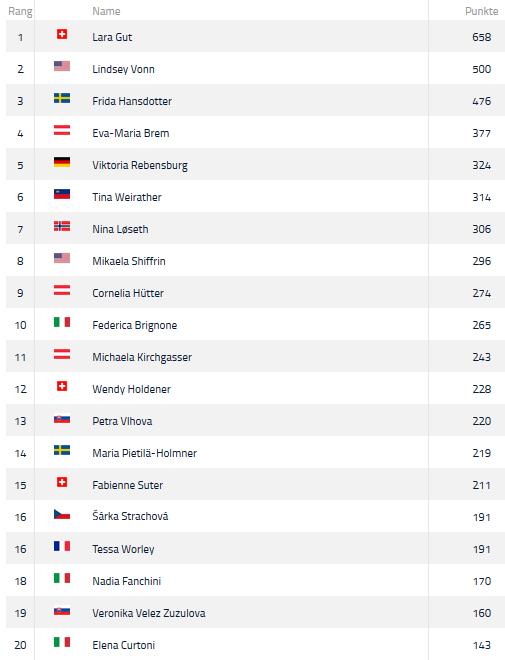
Task: Click the Norwegian flag next to Nina Løseth
Action: click(x=62, y=226)
